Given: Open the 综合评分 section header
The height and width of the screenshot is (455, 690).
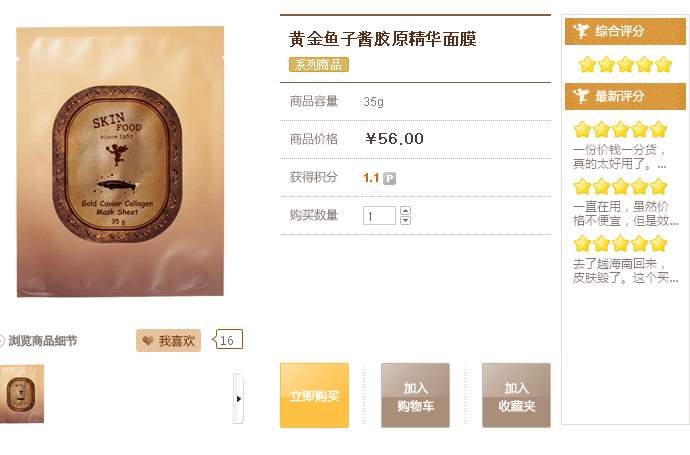Looking at the screenshot, I should 625,31.
